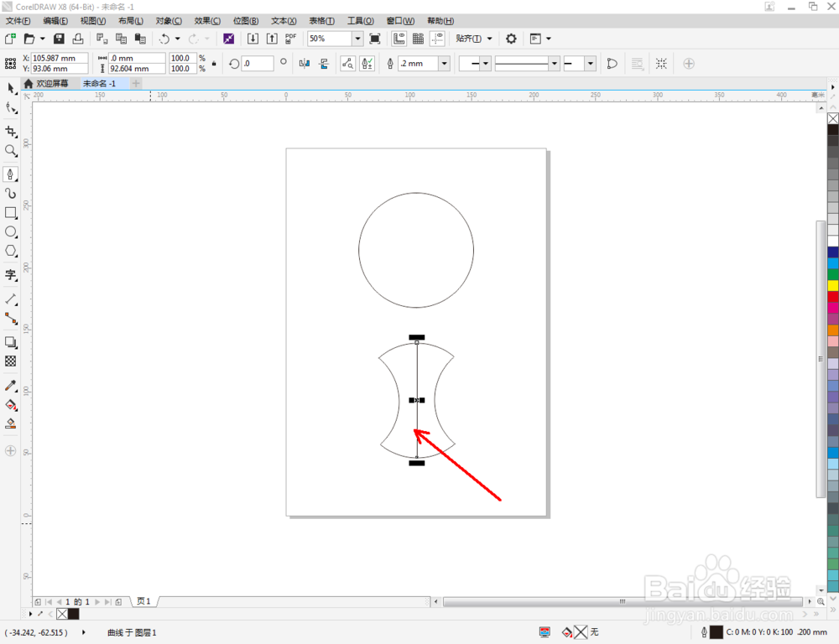
Task: Select the Pick tool
Action: tap(11, 89)
